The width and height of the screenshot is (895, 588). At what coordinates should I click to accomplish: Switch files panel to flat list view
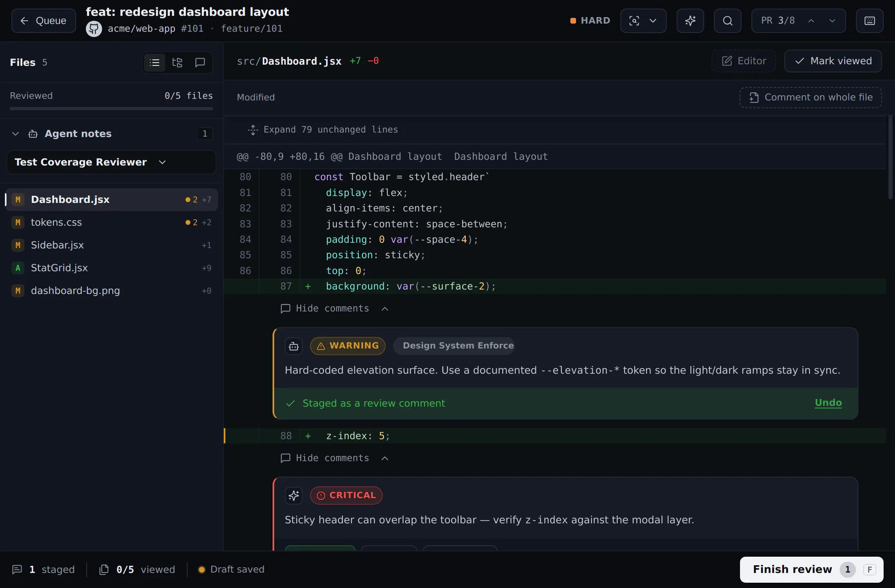click(x=155, y=63)
